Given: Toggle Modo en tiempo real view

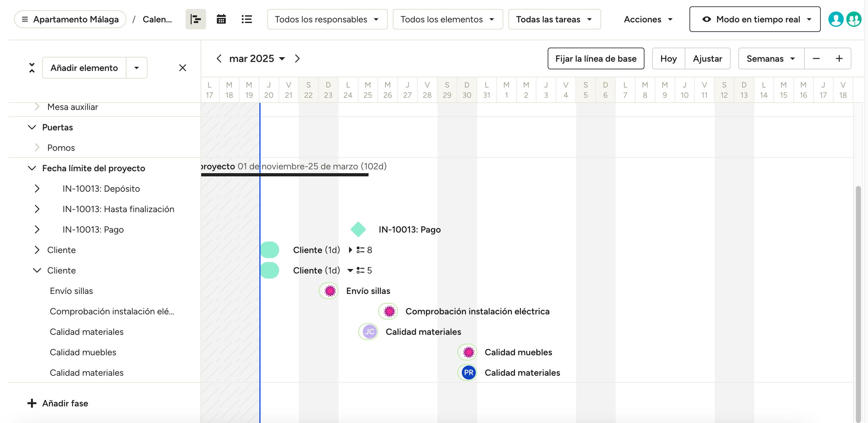Looking at the screenshot, I should tap(754, 19).
